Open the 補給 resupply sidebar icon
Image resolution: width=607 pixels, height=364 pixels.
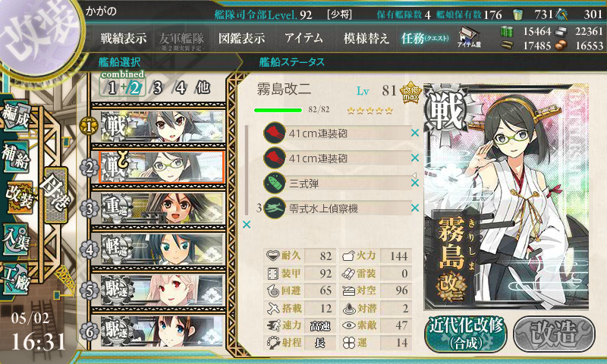pos(16,156)
